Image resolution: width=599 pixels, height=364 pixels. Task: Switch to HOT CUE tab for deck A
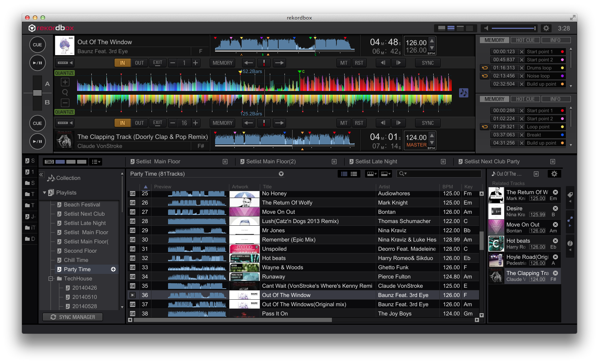(525, 40)
